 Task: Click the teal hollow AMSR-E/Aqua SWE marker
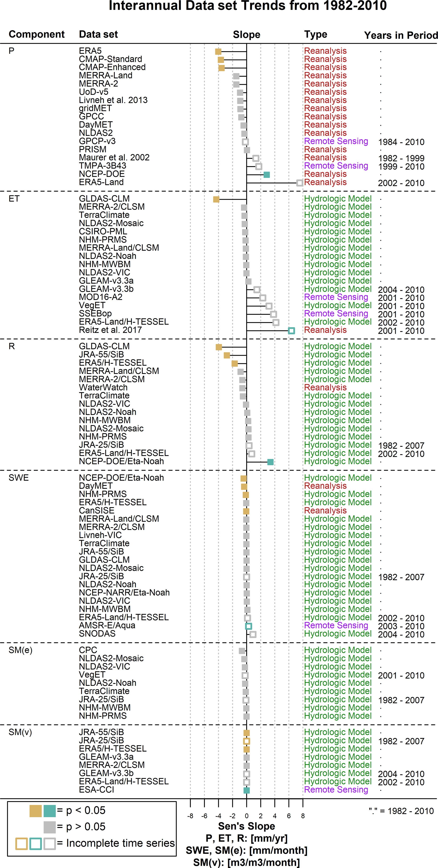coord(249,626)
